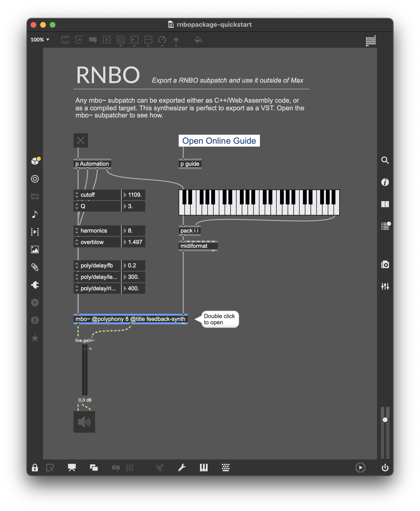Adjust the master volume slider on right
This screenshot has height=511, width=420.
coord(385,432)
